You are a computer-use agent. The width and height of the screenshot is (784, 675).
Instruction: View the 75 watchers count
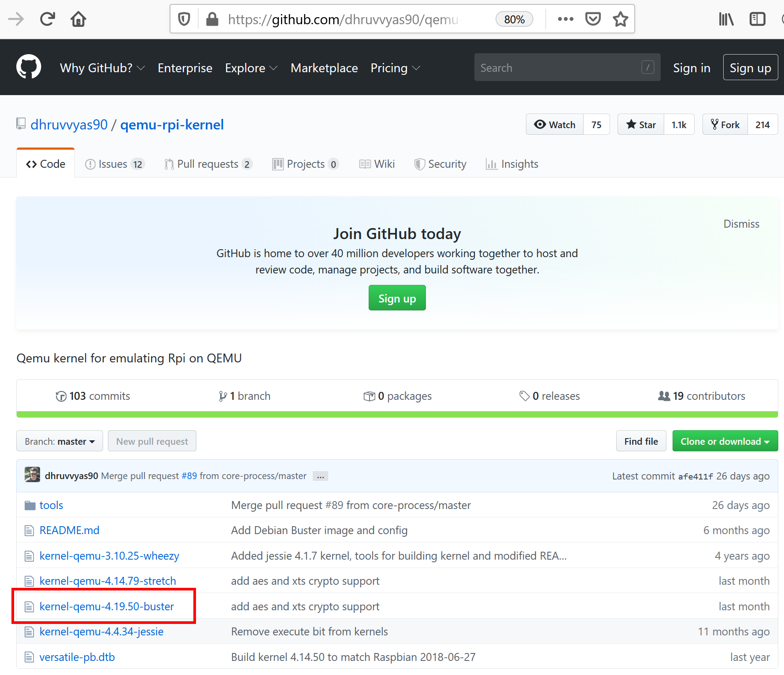point(596,125)
